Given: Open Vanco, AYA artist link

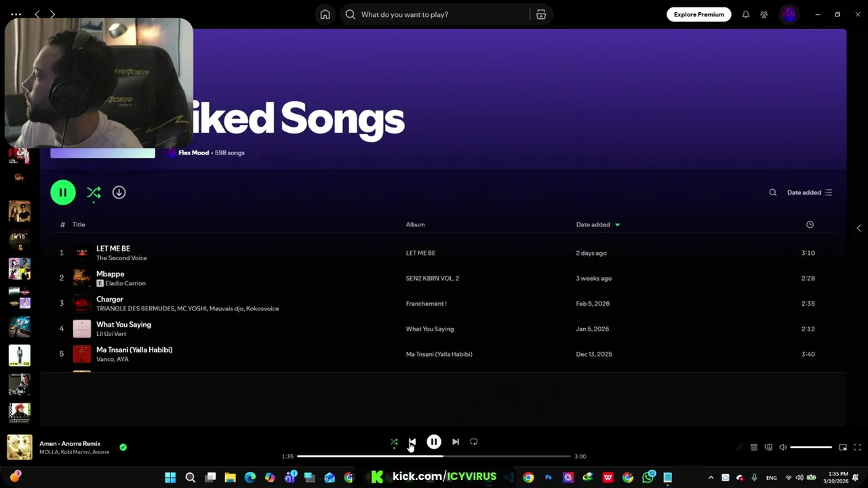Looking at the screenshot, I should (113, 359).
